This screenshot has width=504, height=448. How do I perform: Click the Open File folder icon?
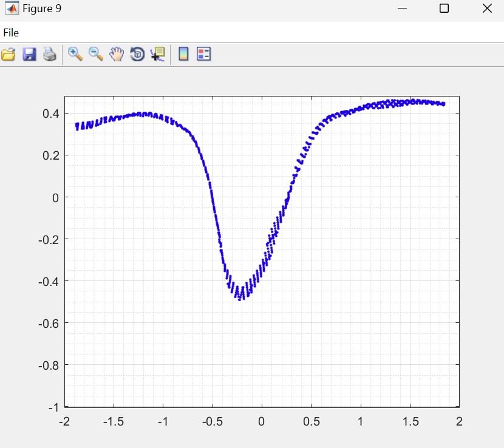9,55
